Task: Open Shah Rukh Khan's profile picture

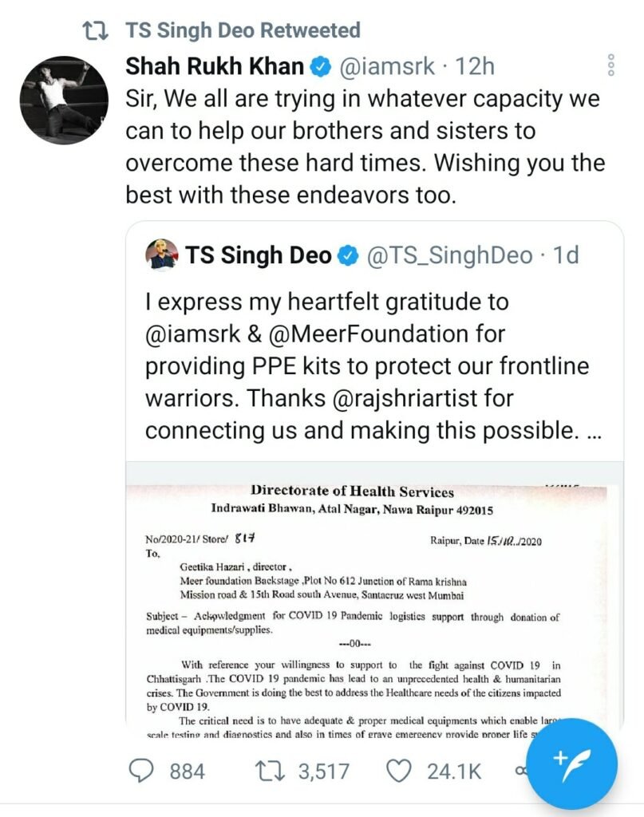Action: click(64, 100)
